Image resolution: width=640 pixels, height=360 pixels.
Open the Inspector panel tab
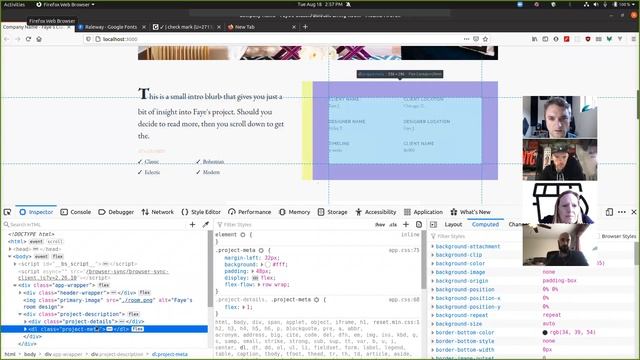36,212
